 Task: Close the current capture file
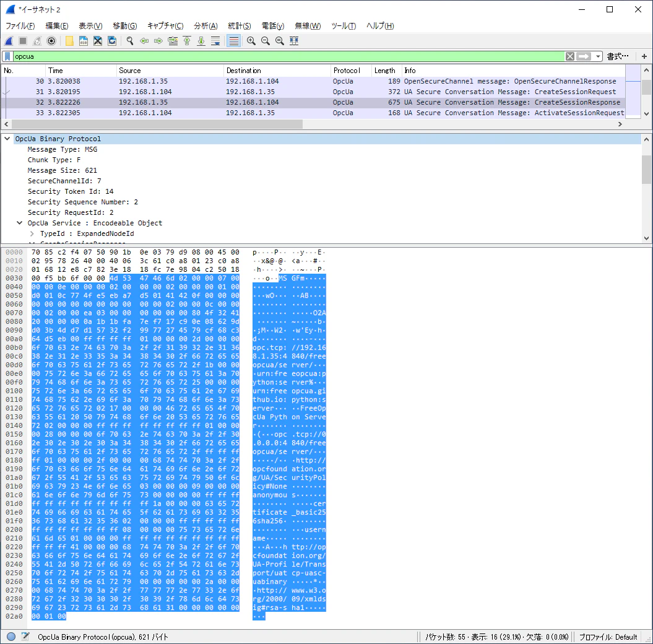[97, 41]
